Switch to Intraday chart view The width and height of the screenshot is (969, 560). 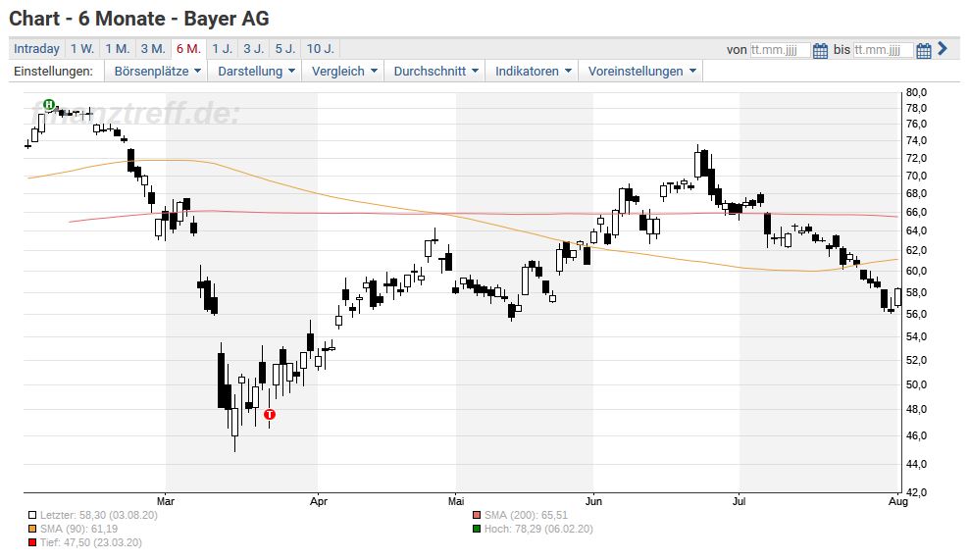tap(36, 48)
